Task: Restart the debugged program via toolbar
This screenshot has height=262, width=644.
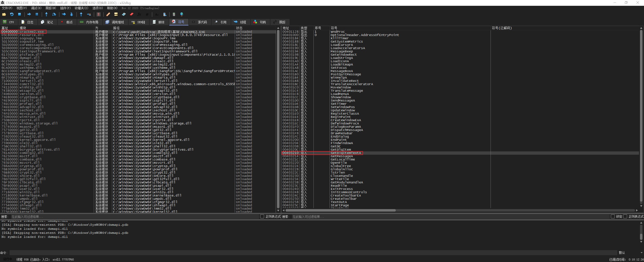Action: (x=12, y=14)
